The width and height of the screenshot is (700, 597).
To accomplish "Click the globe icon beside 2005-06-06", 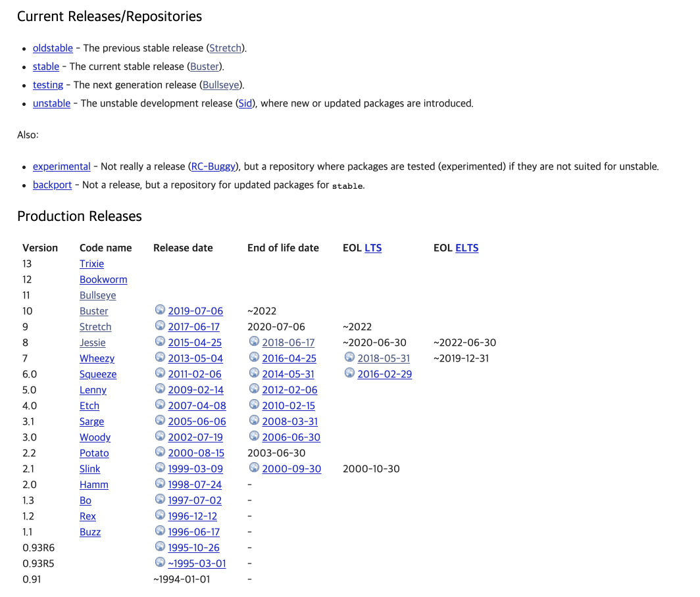I will tap(160, 420).
